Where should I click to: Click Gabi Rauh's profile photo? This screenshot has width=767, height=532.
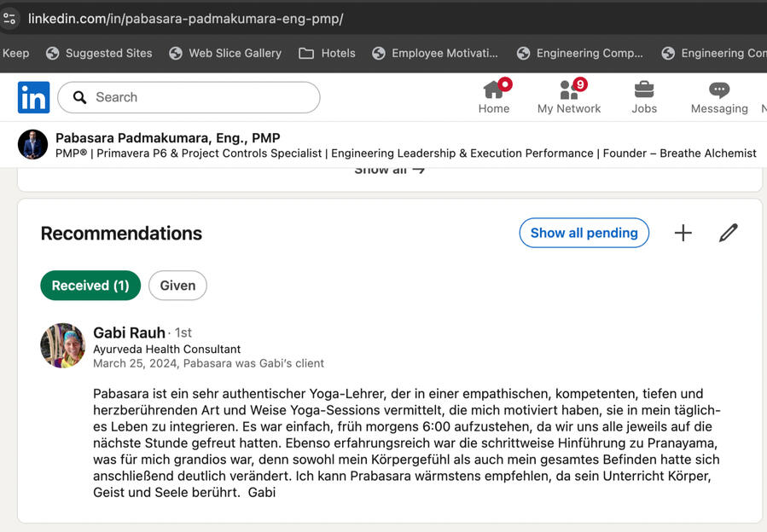tap(62, 345)
